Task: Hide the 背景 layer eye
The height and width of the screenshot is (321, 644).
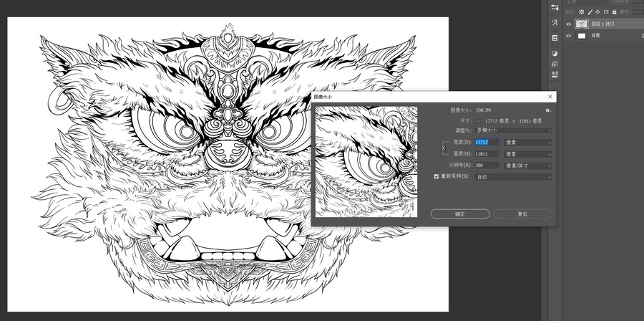Action: [x=569, y=36]
